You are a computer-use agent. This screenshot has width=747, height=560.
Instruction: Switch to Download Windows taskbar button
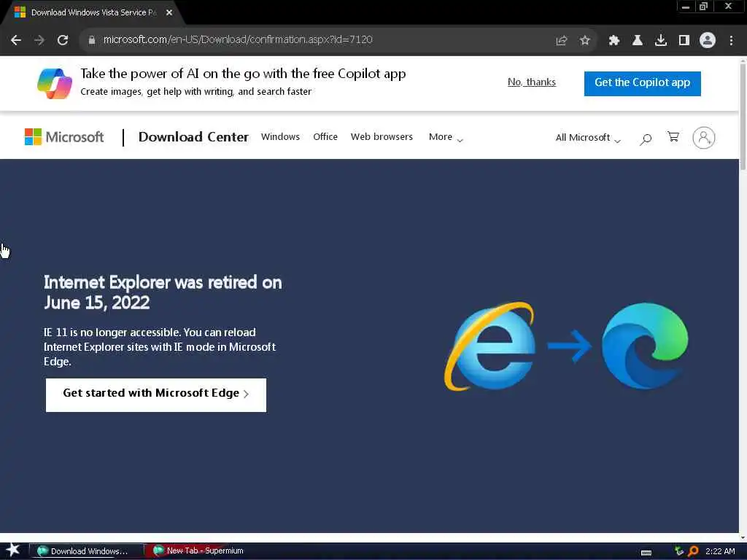[x=88, y=551]
